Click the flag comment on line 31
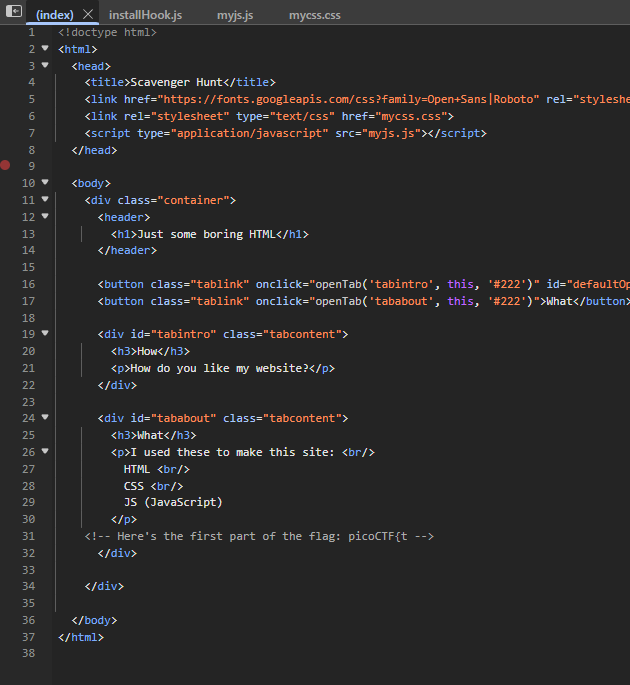630x685 pixels. click(x=259, y=536)
